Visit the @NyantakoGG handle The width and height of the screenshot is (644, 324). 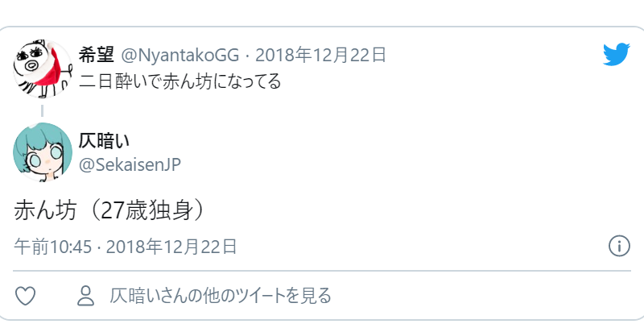tap(180, 55)
